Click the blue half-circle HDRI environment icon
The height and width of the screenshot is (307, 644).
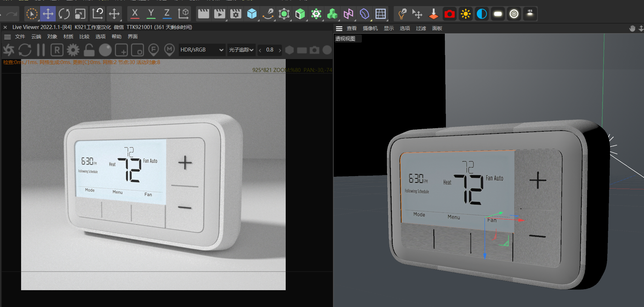(x=482, y=14)
